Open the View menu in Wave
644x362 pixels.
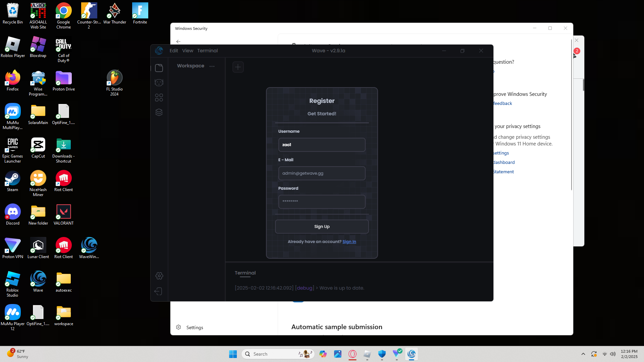click(187, 51)
